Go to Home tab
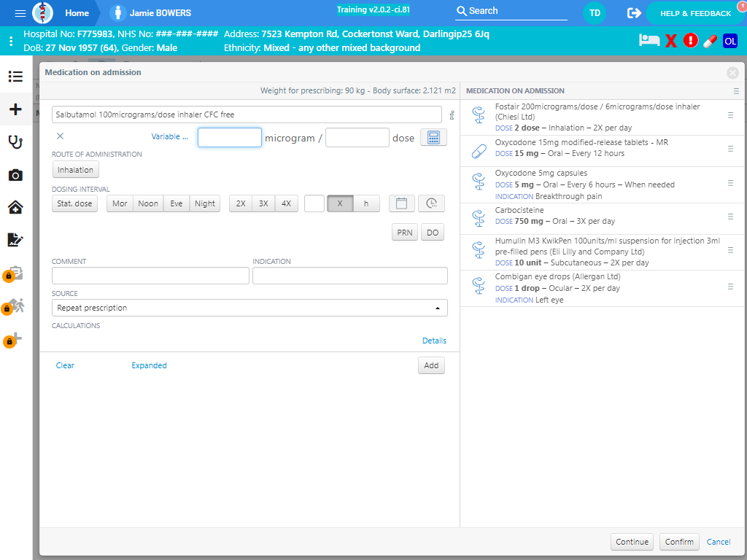The width and height of the screenshot is (747, 560). click(77, 13)
